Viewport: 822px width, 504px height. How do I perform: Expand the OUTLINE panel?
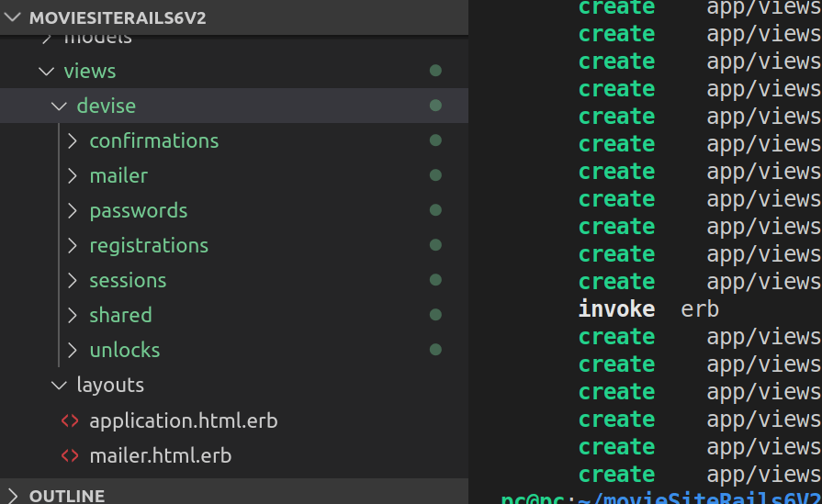[x=13, y=495]
